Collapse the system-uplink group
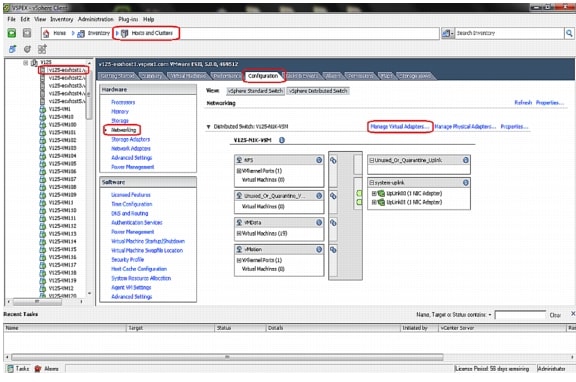This screenshot has height=382, width=576. [x=371, y=183]
